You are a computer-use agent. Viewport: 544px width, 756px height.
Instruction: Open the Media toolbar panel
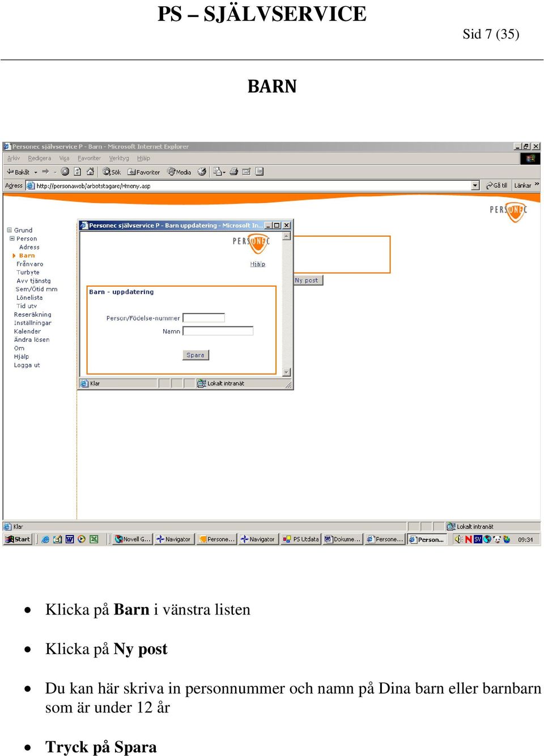click(x=179, y=172)
